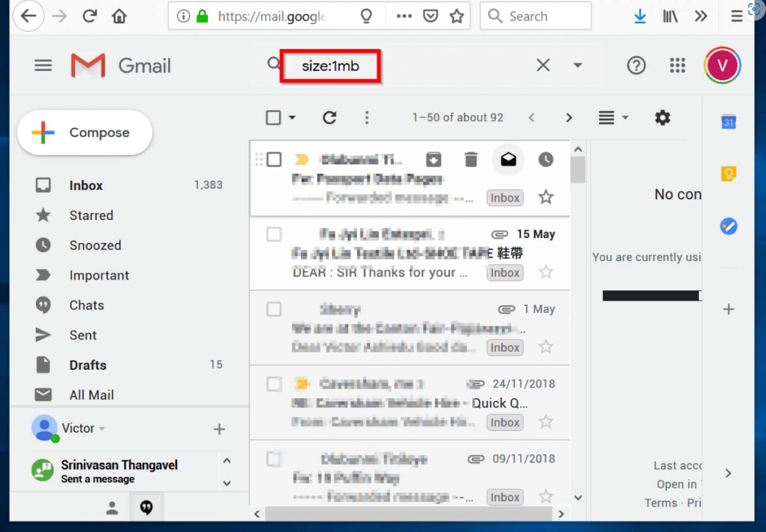Click the lightbulb icon in address bar

[366, 16]
